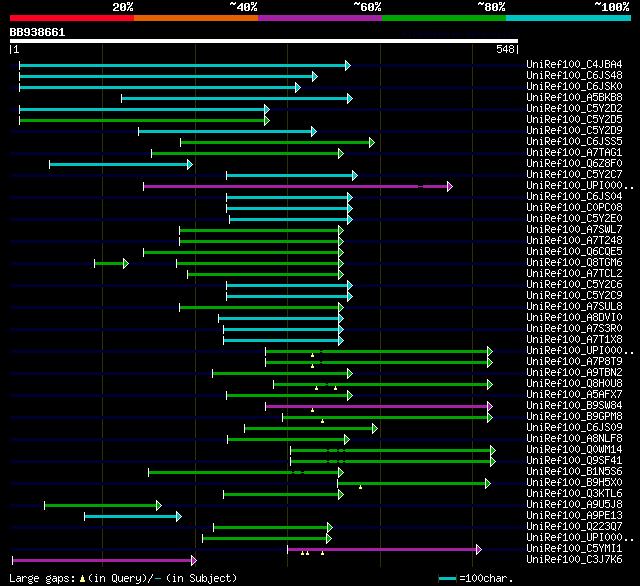
Task: Click the UniRef100_C6JS04 text label
Action: tap(574, 197)
